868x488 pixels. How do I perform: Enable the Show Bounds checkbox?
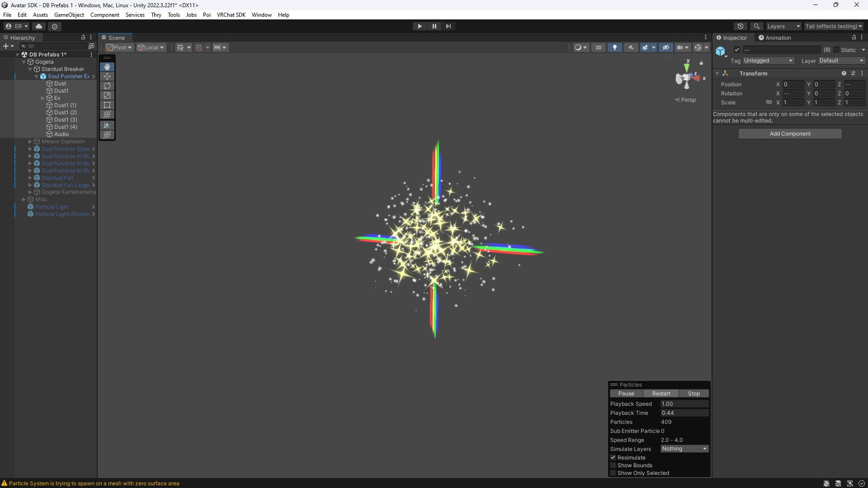[613, 465]
